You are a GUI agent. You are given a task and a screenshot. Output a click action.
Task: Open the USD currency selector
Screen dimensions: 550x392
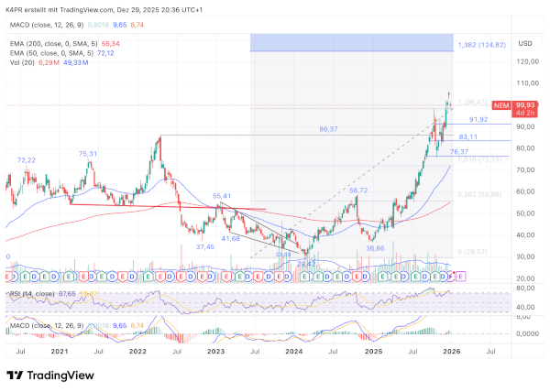tap(525, 43)
